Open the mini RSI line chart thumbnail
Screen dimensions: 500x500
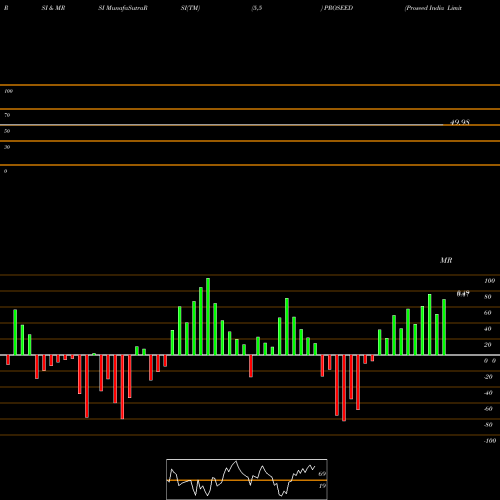pos(247,479)
